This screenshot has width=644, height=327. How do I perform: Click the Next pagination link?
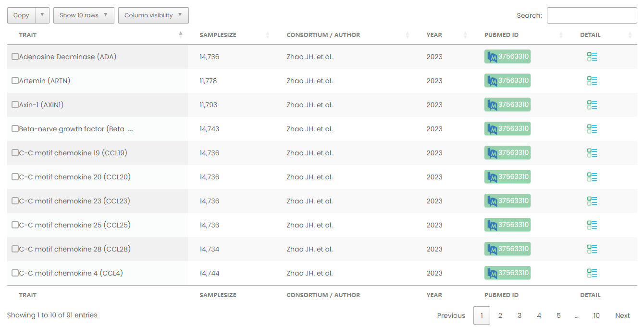click(622, 315)
